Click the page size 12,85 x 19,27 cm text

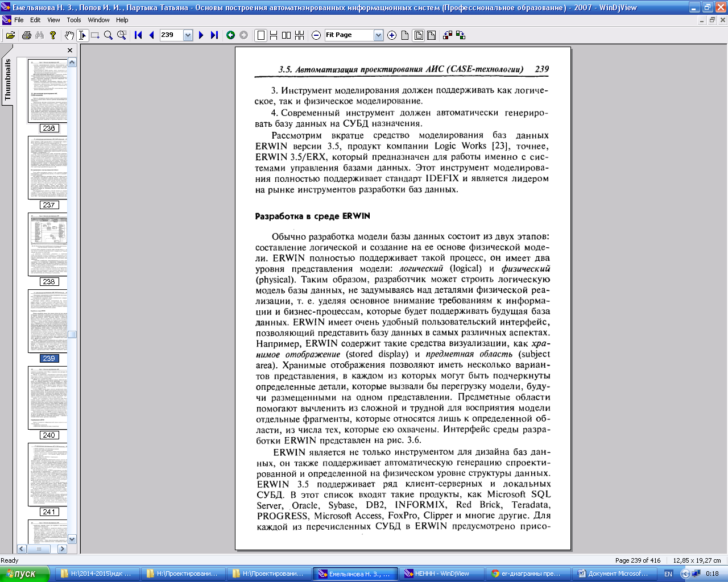click(x=697, y=560)
